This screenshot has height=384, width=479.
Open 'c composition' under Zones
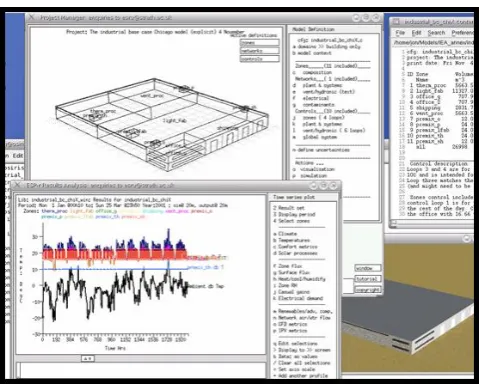pyautogui.click(x=312, y=72)
